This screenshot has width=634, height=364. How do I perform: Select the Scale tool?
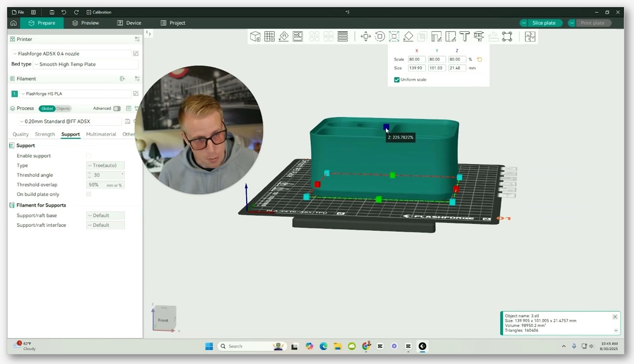point(394,37)
